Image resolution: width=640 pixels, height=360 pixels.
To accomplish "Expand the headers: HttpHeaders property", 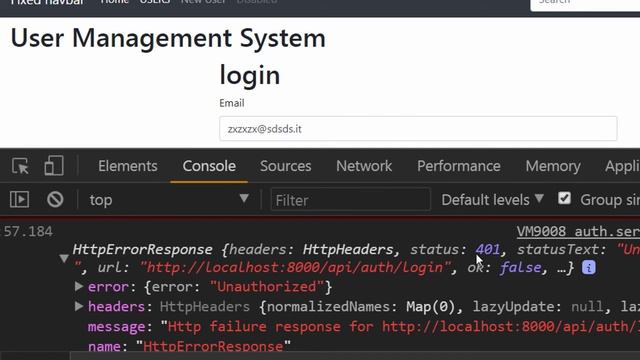I will pos(79,306).
